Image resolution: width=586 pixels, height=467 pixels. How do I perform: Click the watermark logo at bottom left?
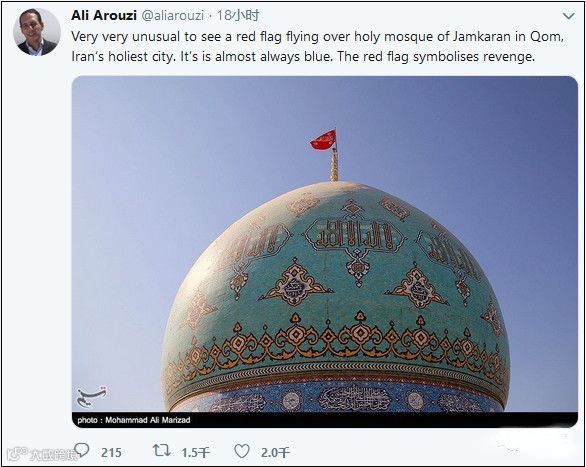pos(41,454)
